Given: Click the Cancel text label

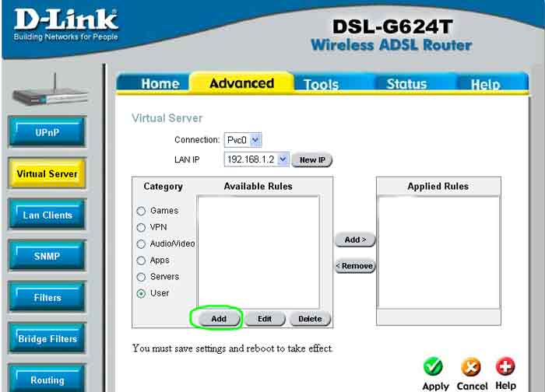Looking at the screenshot, I should pyautogui.click(x=472, y=386).
